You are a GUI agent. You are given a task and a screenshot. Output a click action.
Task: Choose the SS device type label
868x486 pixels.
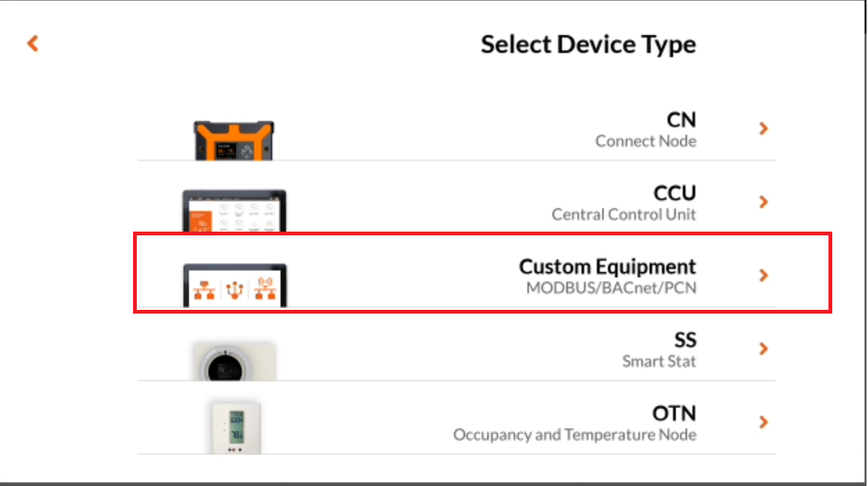686,340
